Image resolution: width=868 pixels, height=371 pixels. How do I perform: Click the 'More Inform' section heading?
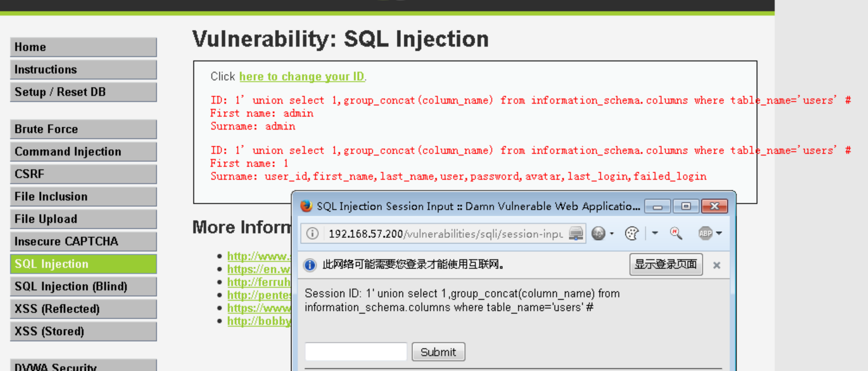pos(242,227)
